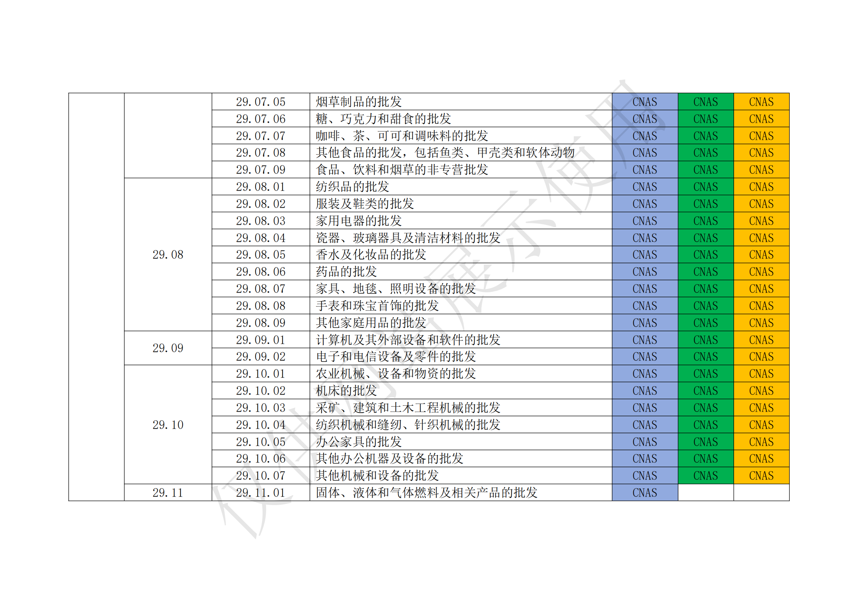Select the code cell 29.08.02
The width and height of the screenshot is (868, 613).
coord(261,204)
